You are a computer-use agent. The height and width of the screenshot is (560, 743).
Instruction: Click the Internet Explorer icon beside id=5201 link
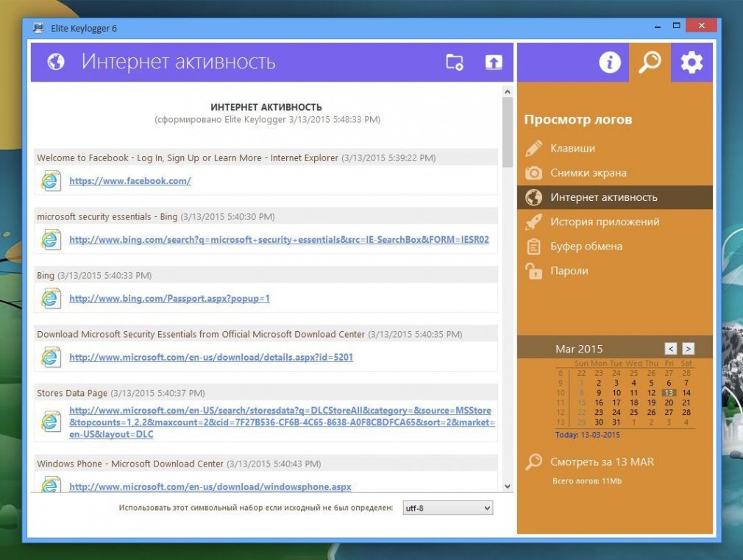coord(51,357)
